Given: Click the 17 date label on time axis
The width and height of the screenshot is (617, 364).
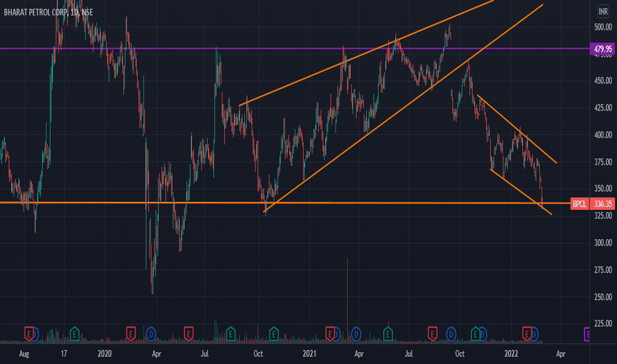Looking at the screenshot, I should (x=64, y=354).
